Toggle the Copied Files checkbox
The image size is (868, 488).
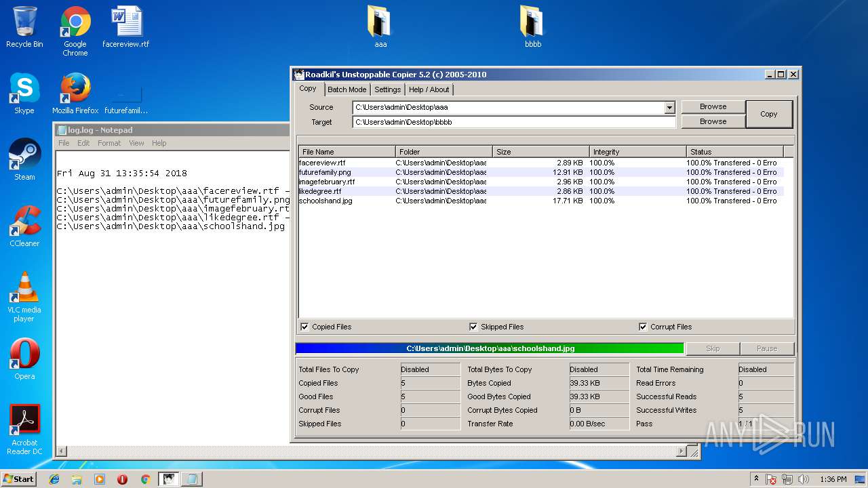point(304,327)
